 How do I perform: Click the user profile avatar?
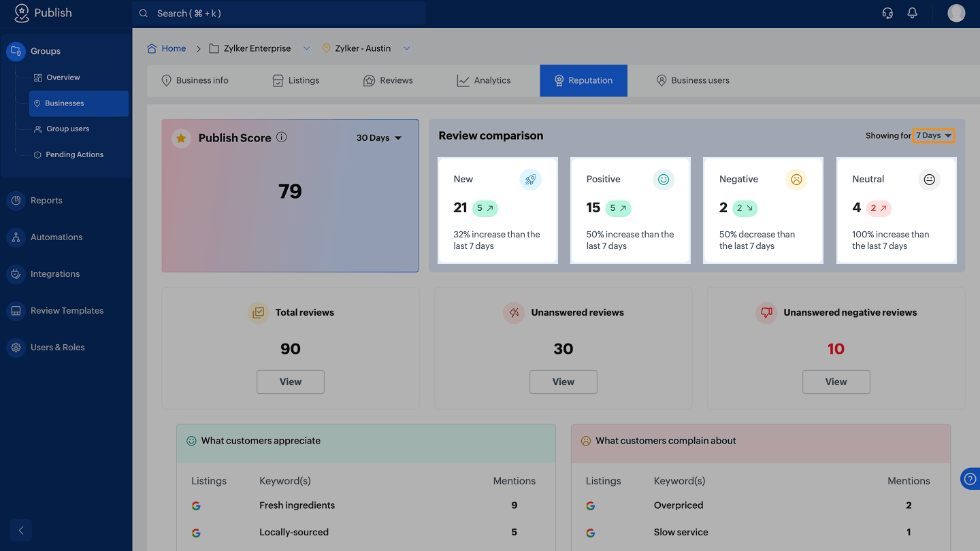[x=956, y=13]
